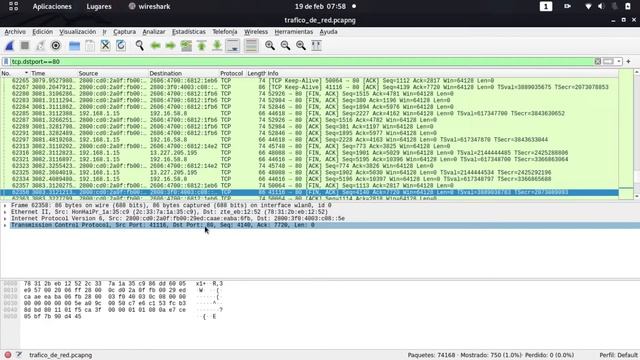Select packet 62265 TCP Keep-Alive row

pos(309,80)
